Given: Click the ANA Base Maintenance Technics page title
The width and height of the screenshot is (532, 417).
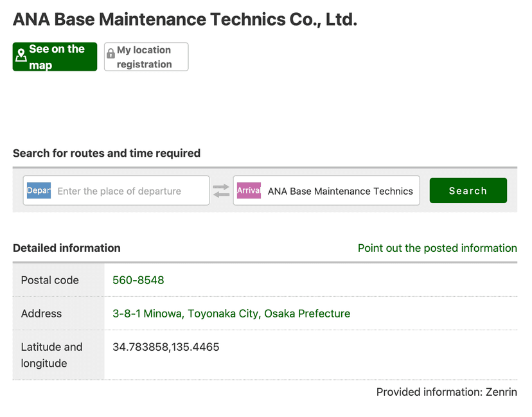Looking at the screenshot, I should pos(185,19).
